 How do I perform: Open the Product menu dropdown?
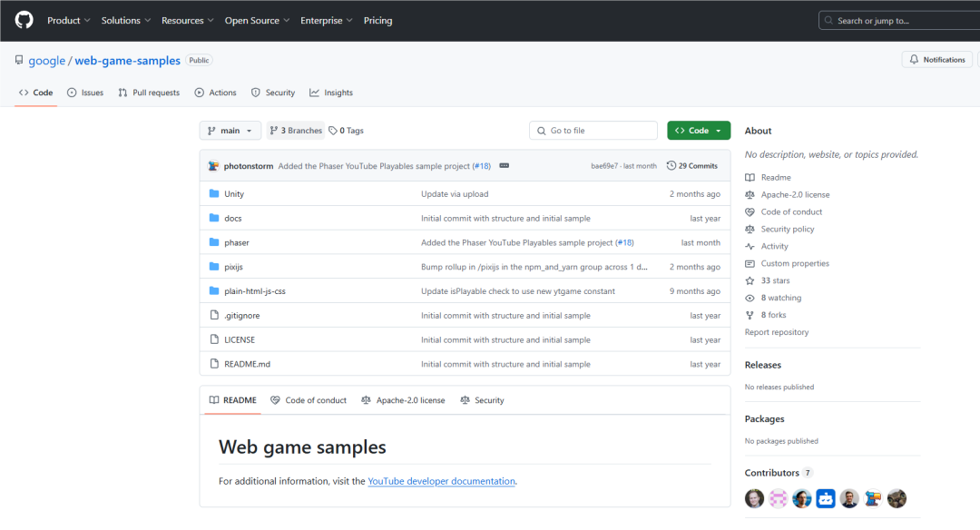[69, 21]
